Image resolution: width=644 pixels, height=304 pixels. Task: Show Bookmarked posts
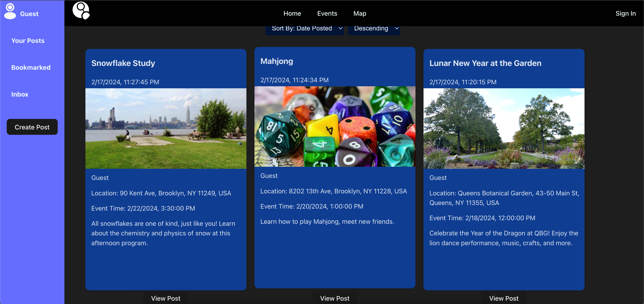click(x=31, y=68)
